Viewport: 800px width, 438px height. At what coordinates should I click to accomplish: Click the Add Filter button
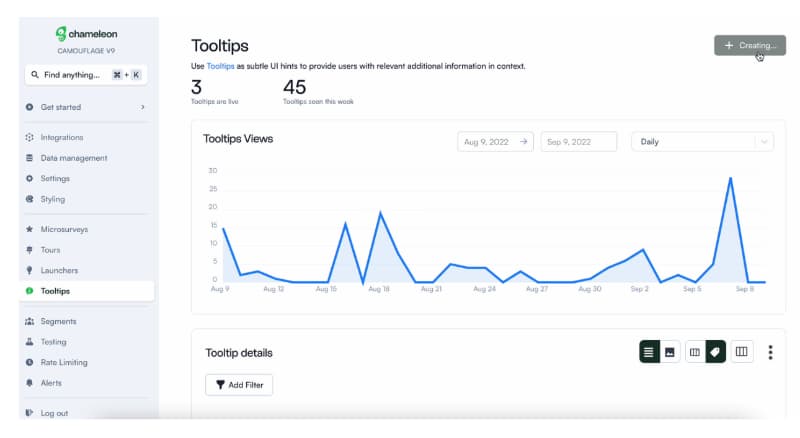coord(239,385)
